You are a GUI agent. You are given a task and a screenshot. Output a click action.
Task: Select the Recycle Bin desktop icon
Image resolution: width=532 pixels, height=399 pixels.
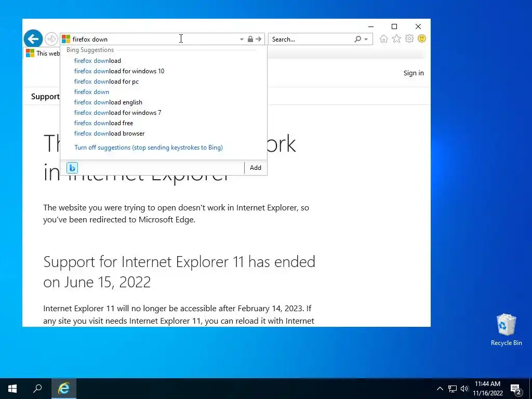(x=506, y=330)
